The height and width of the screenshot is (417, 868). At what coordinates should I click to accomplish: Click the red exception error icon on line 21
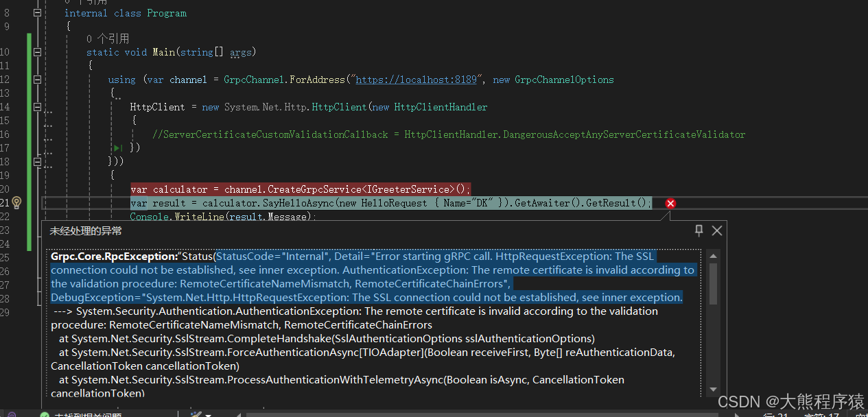[670, 203]
